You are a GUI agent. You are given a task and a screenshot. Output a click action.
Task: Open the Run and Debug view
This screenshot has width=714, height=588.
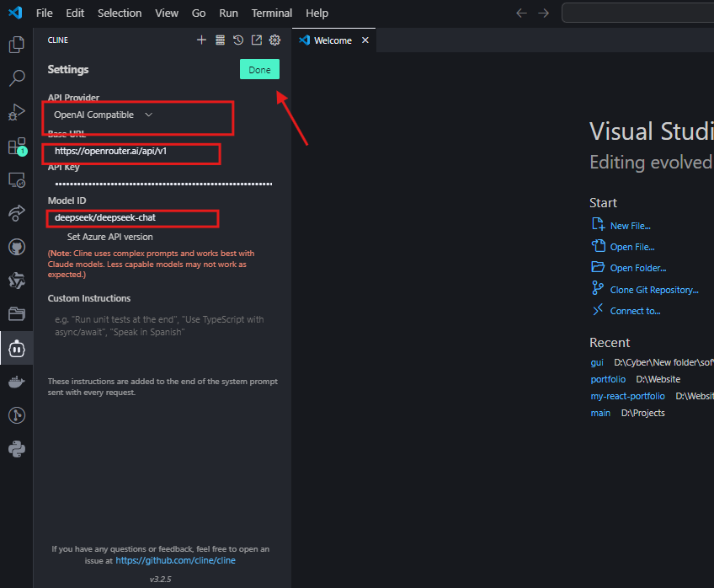point(16,112)
